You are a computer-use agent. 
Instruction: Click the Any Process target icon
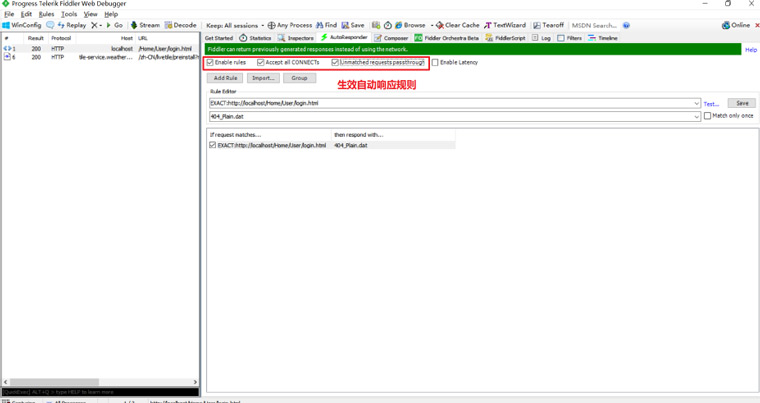point(271,25)
